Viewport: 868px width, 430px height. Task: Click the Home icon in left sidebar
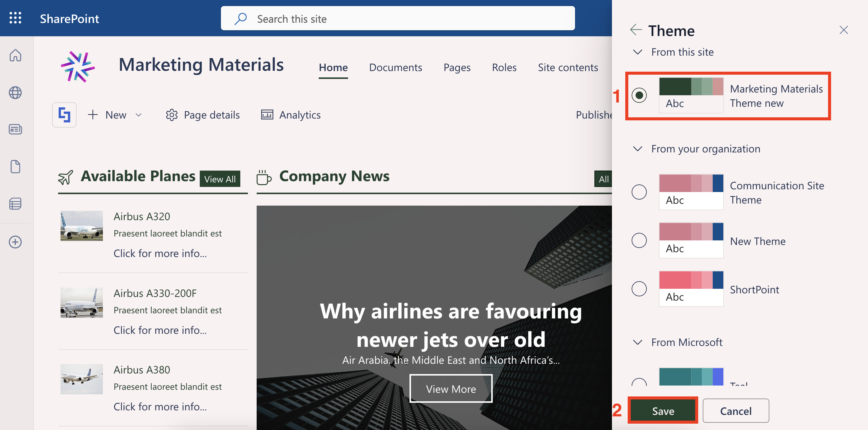(15, 55)
